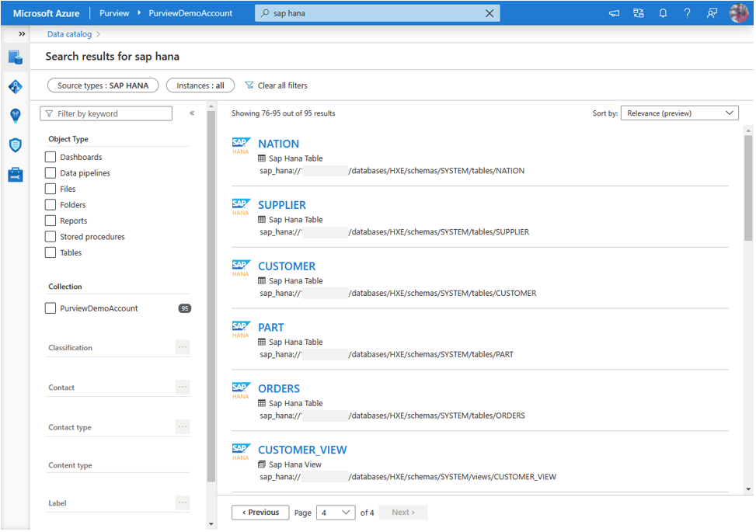Screen dimensions: 756x532
Task: Open the Instances all filter pill
Action: (x=200, y=85)
